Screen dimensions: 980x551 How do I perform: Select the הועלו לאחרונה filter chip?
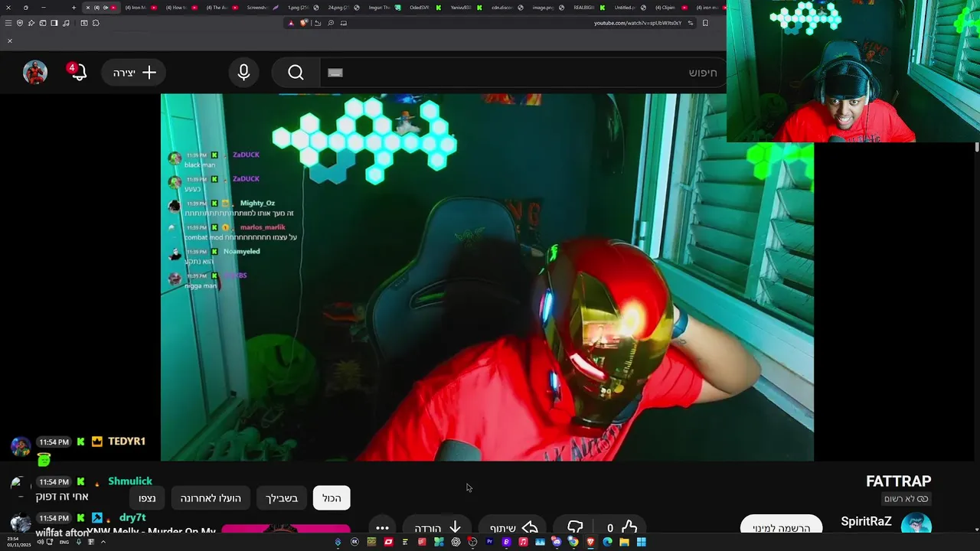[211, 498]
